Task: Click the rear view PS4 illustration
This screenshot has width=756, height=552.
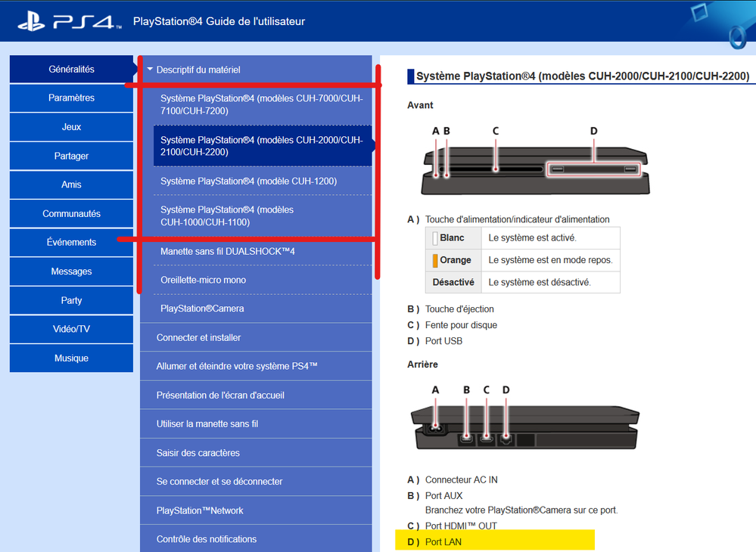Action: (524, 419)
